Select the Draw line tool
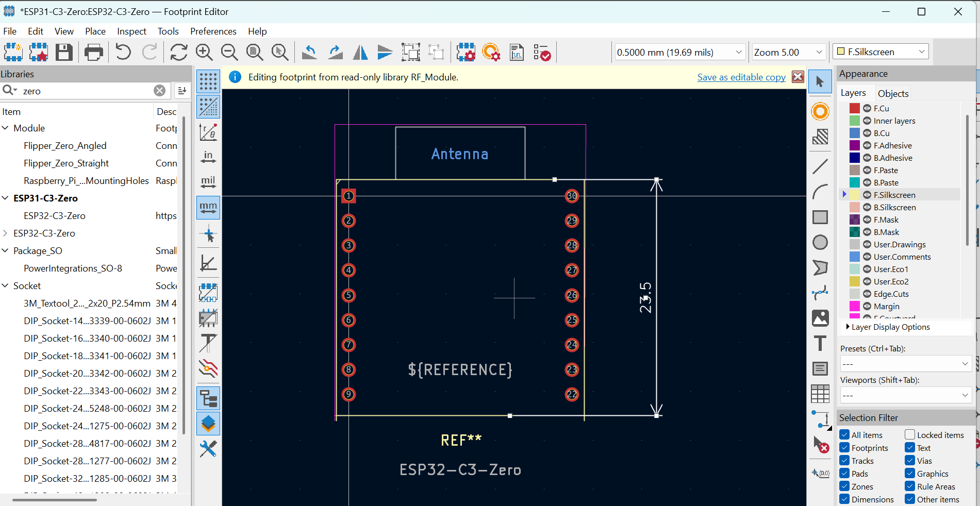Viewport: 980px width, 506px height. point(820,166)
